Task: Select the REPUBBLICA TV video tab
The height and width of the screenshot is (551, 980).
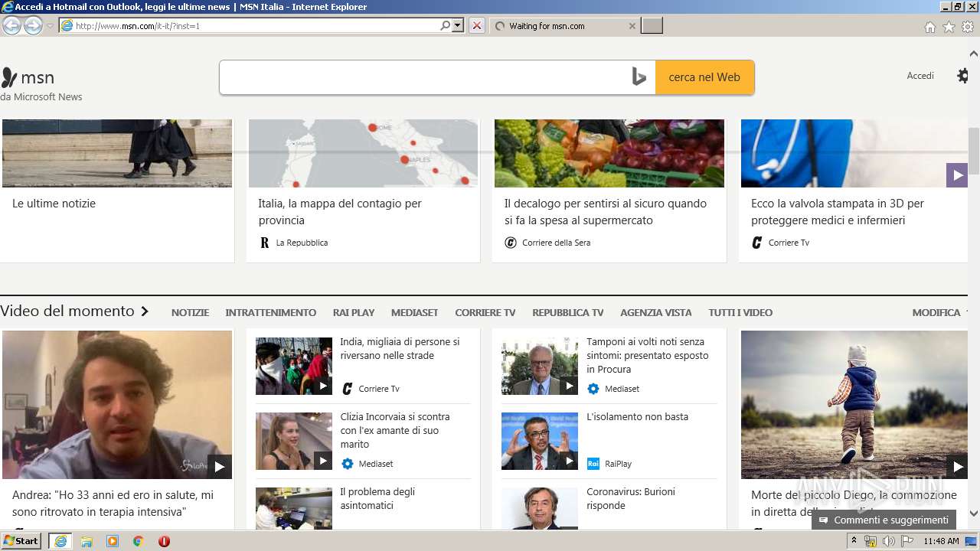Action: [x=568, y=312]
